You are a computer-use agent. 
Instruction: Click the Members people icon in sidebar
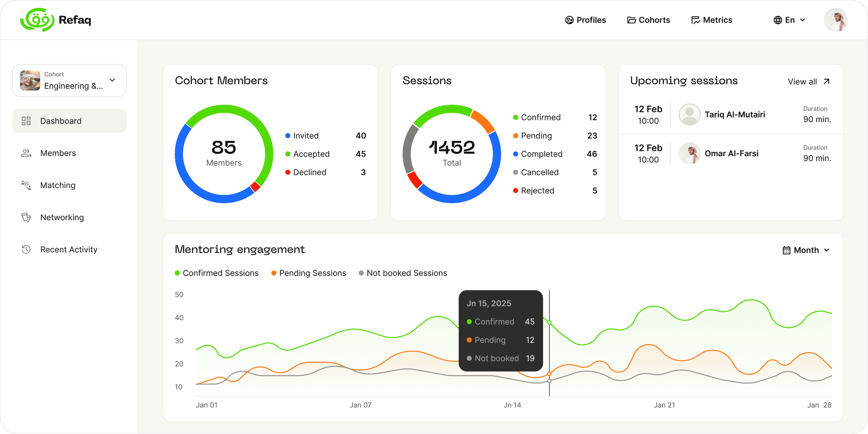point(26,153)
